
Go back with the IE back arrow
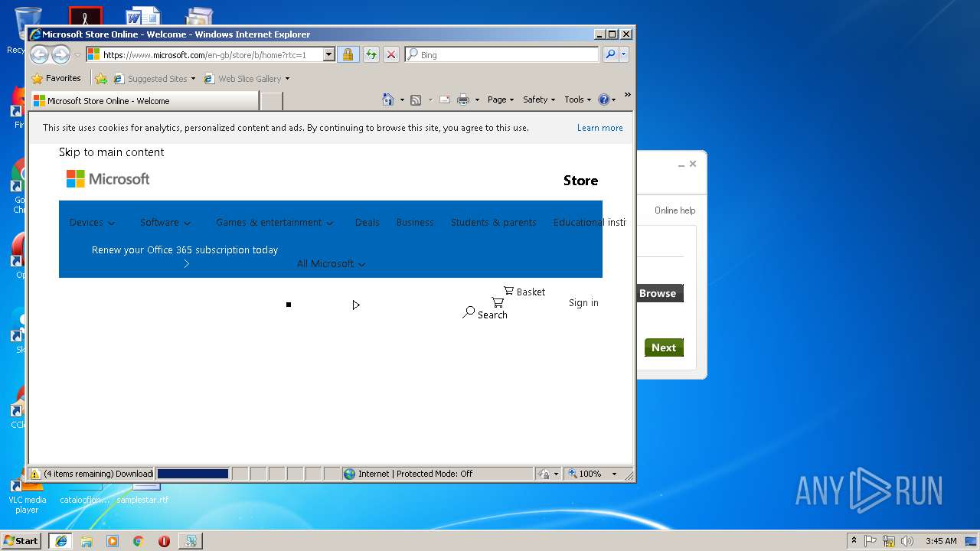(39, 54)
